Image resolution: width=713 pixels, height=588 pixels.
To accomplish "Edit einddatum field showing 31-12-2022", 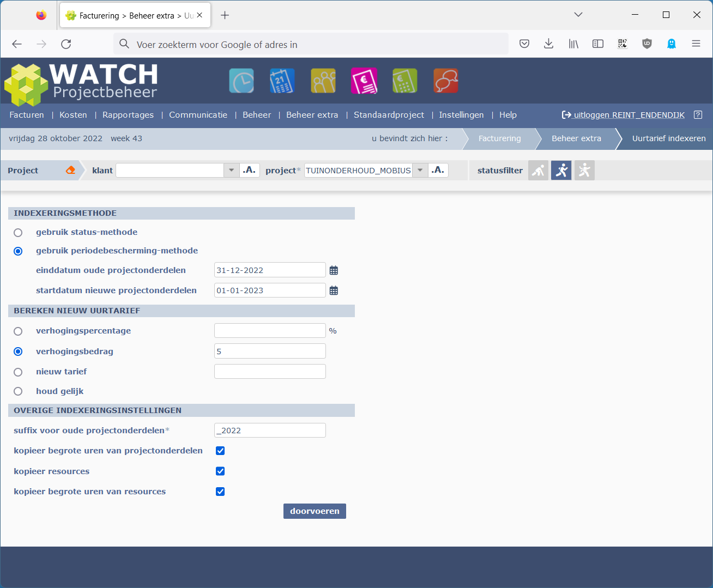I will pos(270,270).
